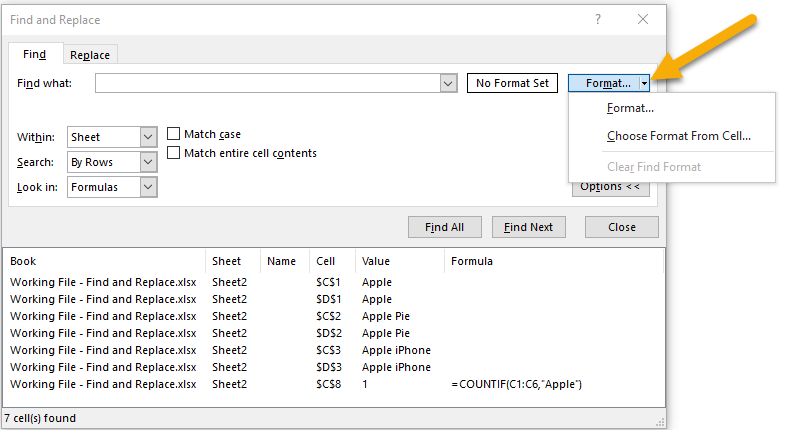Click the Close button
Viewport: 786px width, 430px height.
tap(621, 227)
